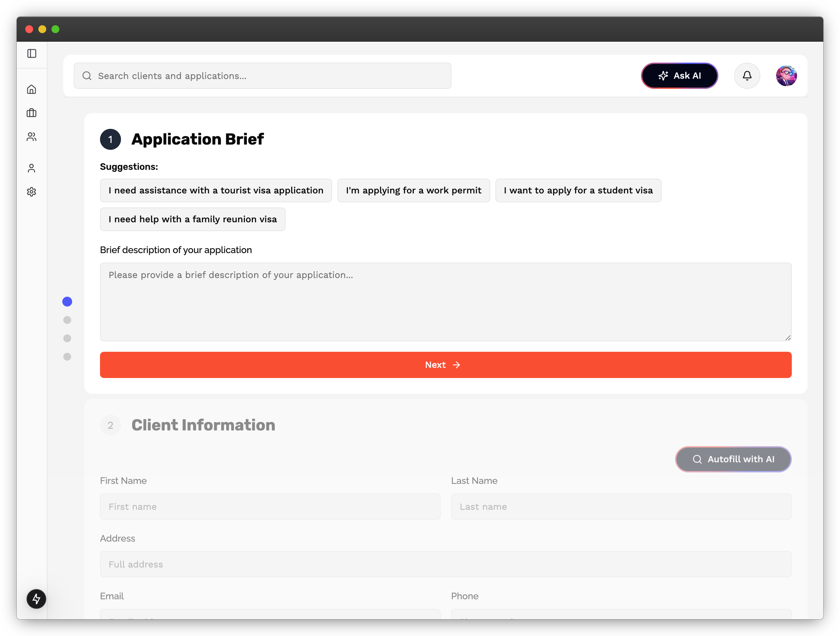Click the search clients and applications field
This screenshot has width=840, height=636.
262,75
